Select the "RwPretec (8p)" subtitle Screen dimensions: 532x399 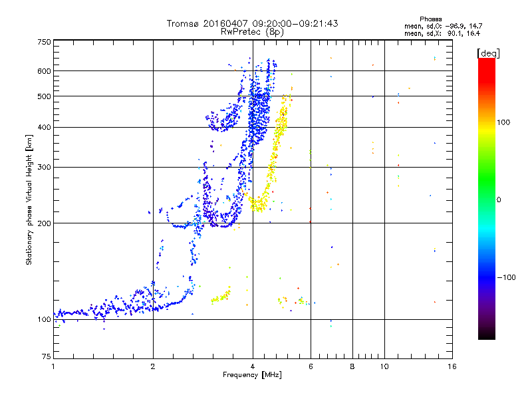pos(252,32)
